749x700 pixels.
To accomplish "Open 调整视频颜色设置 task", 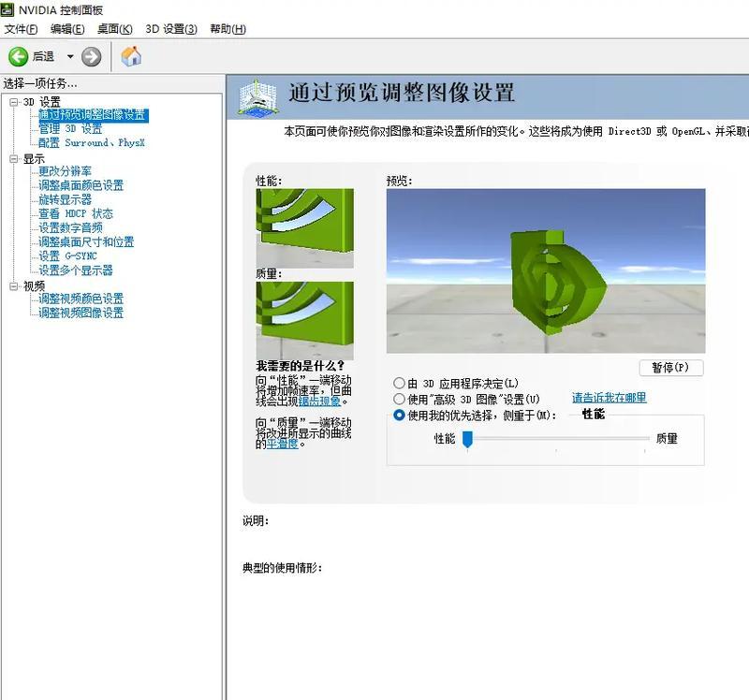I will [x=81, y=299].
